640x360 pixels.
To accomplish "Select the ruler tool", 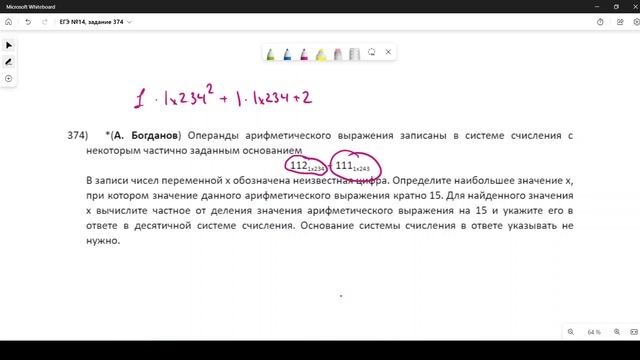I will [354, 54].
